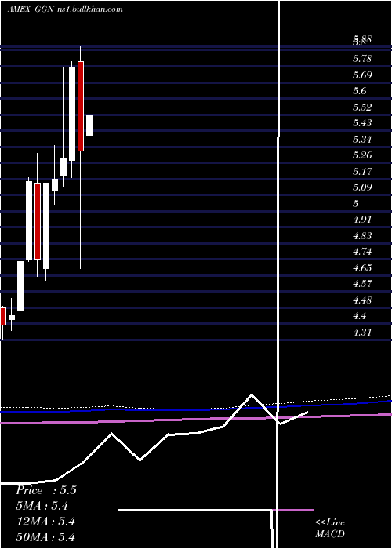Click the tall red candle topping near 5.78
392x549 pixels.
pos(81,106)
